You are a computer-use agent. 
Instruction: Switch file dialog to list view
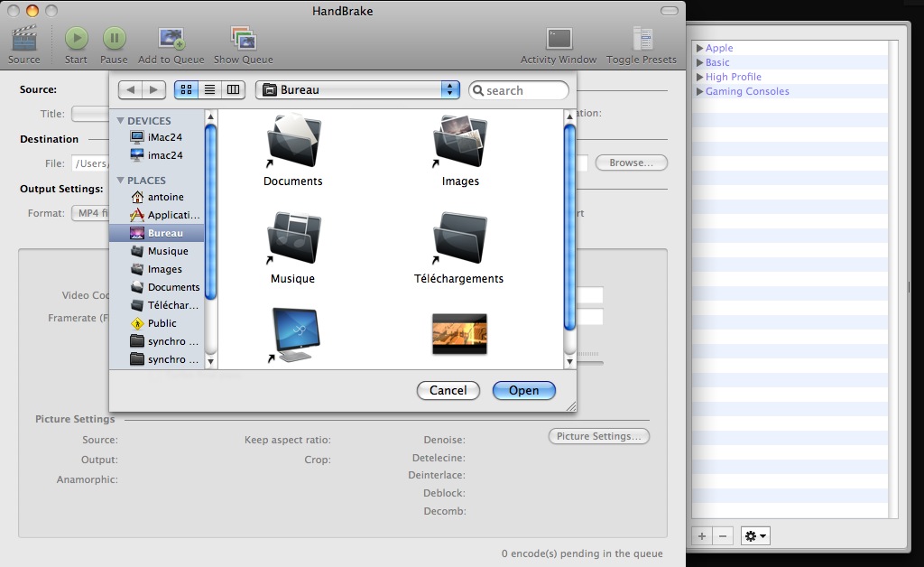pyautogui.click(x=209, y=89)
